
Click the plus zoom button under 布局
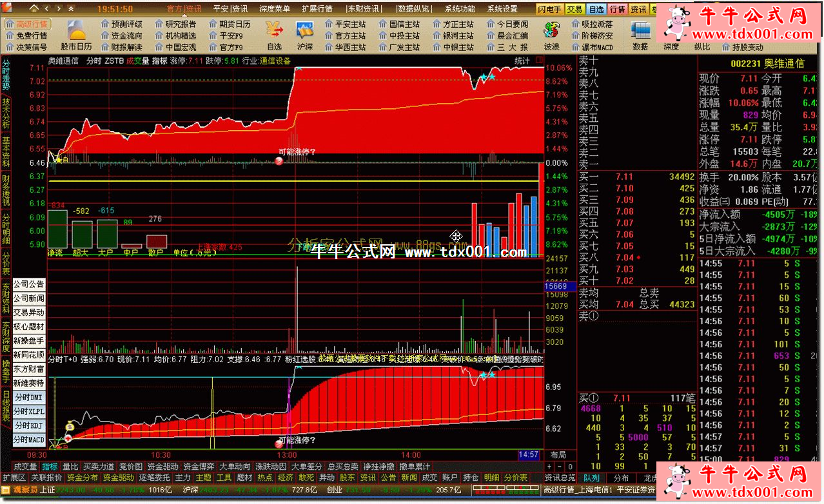(549, 466)
